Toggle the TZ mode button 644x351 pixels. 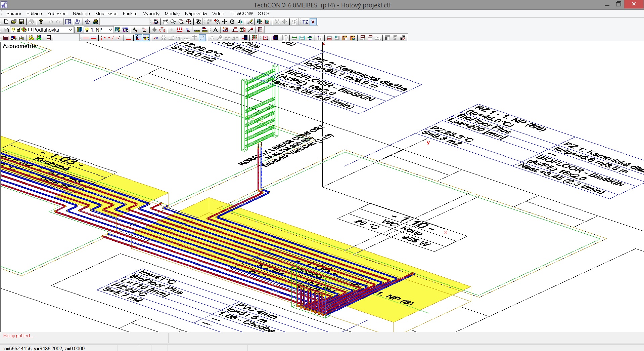tap(305, 22)
